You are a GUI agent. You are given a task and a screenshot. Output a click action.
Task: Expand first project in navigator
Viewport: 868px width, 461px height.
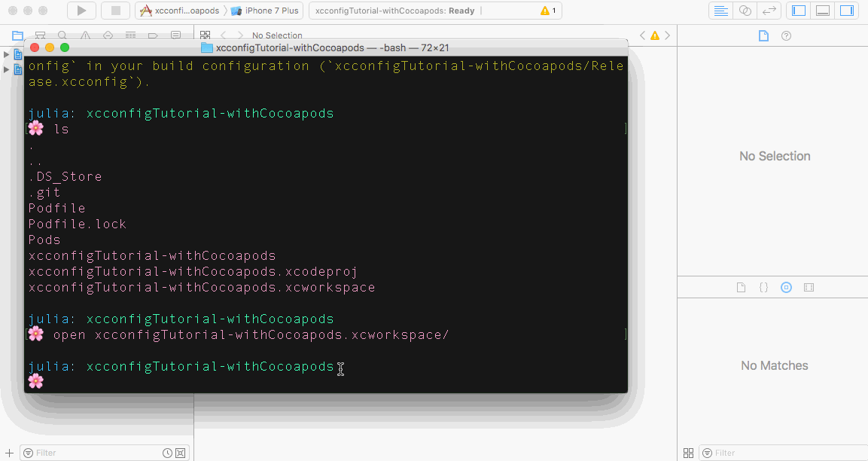coord(6,54)
